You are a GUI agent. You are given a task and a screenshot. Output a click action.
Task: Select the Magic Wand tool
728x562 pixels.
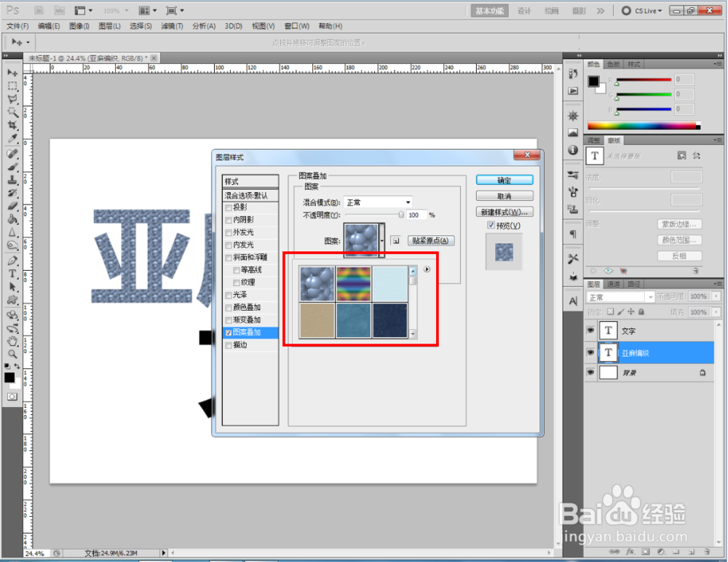pyautogui.click(x=12, y=112)
